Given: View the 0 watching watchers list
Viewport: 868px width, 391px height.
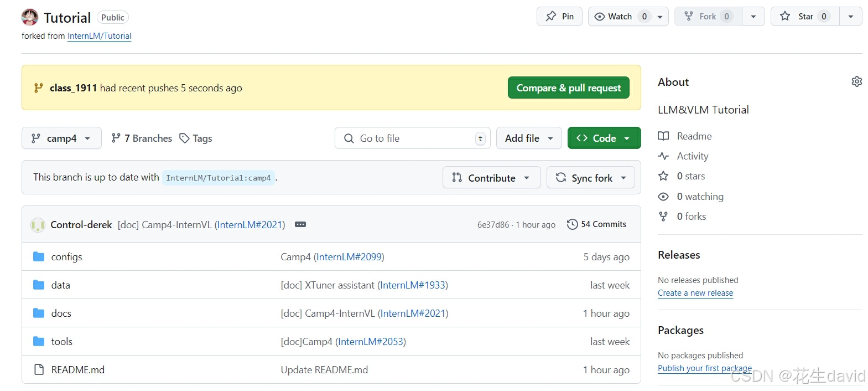Looking at the screenshot, I should pyautogui.click(x=700, y=197).
